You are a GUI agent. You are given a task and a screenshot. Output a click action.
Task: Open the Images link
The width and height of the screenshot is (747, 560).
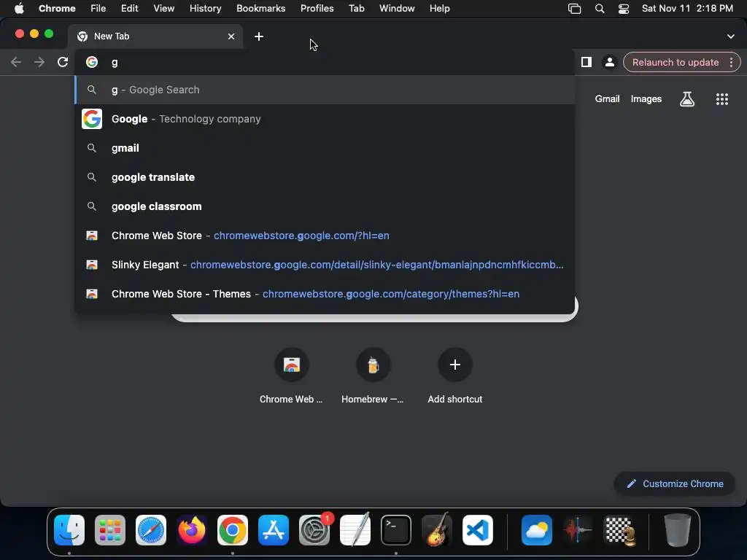(646, 99)
